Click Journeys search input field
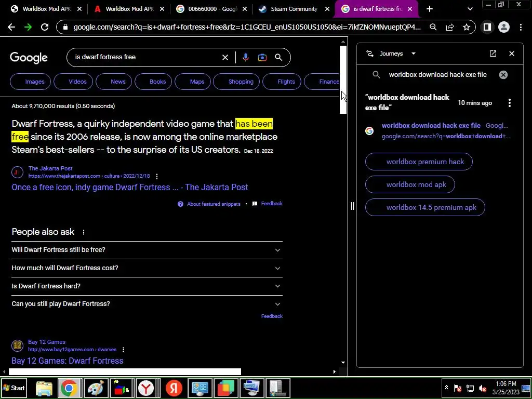The image size is (532, 399). 437,75
